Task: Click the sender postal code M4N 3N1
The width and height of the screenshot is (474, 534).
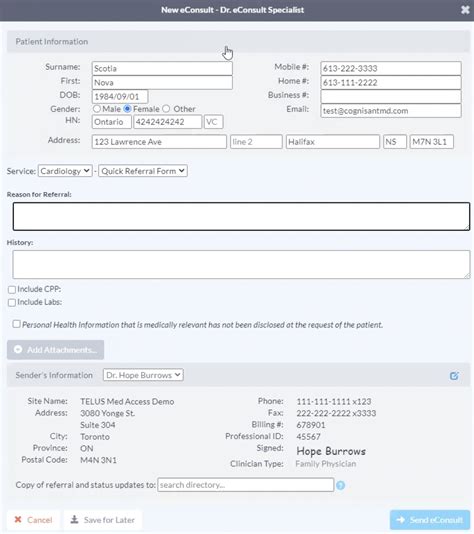Action: 98,460
